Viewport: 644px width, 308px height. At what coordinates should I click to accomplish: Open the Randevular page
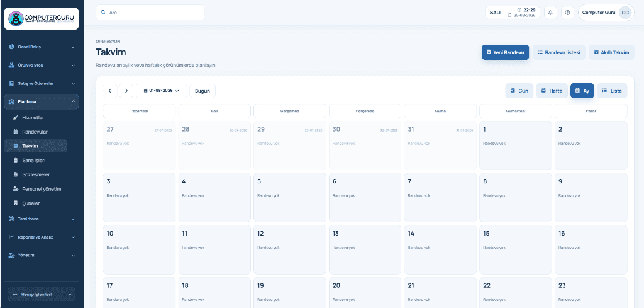coord(36,132)
